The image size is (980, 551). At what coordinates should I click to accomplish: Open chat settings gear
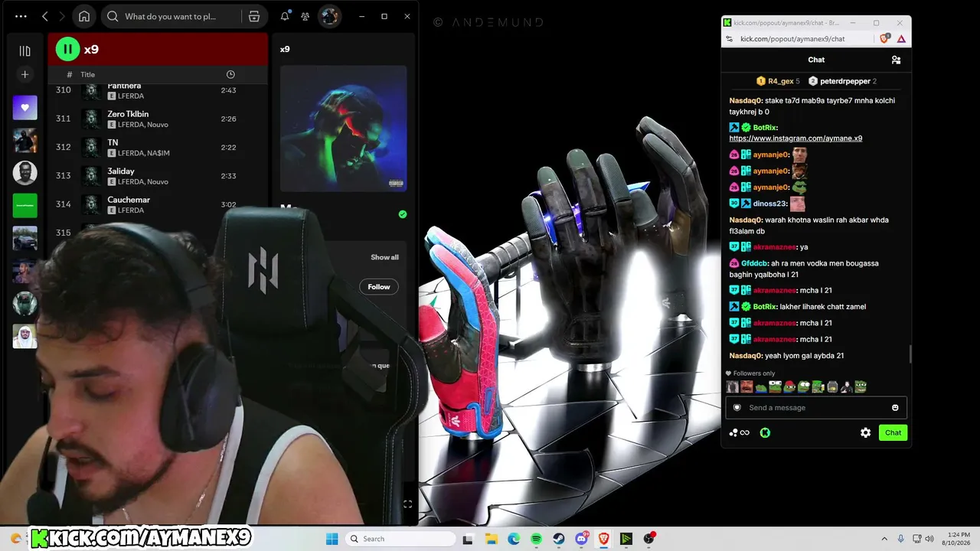pos(866,433)
